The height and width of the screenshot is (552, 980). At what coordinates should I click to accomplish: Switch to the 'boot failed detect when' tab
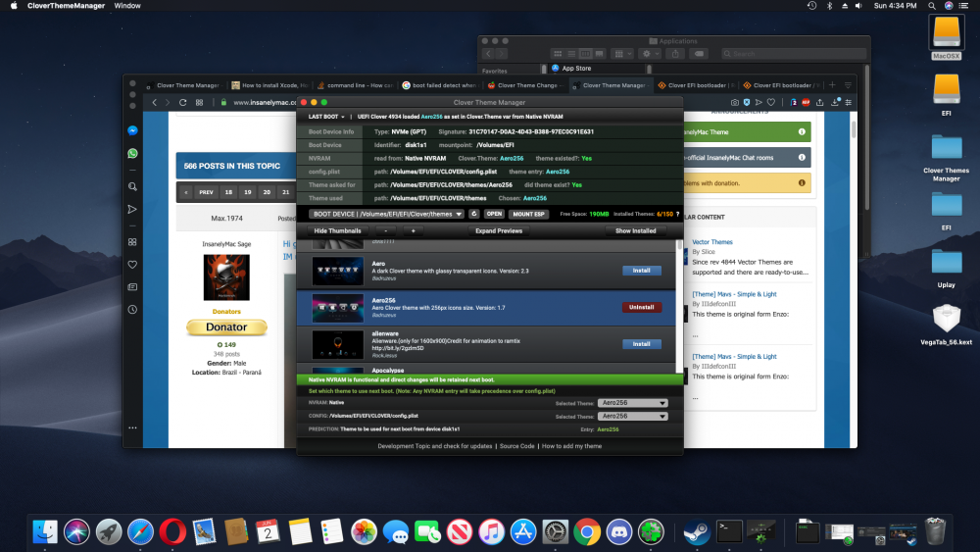point(440,85)
